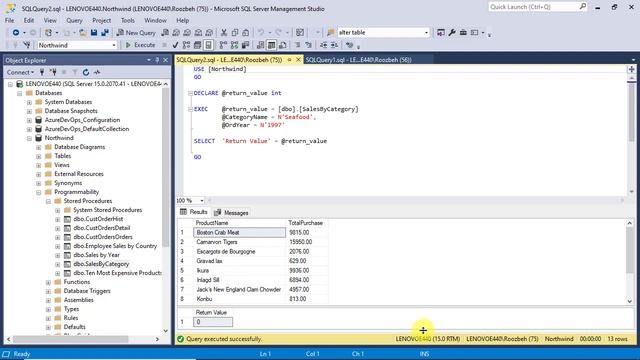Click the Execute button
640x360 pixels.
140,45
